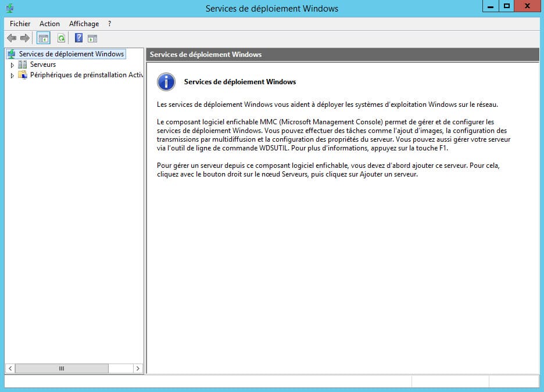Click the Périphériques de préinstallation folder icon

click(x=23, y=75)
